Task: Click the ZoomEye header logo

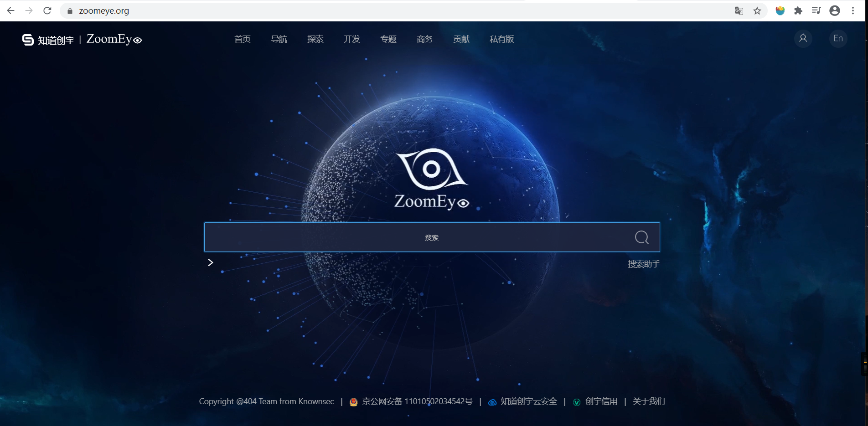Action: tap(114, 39)
